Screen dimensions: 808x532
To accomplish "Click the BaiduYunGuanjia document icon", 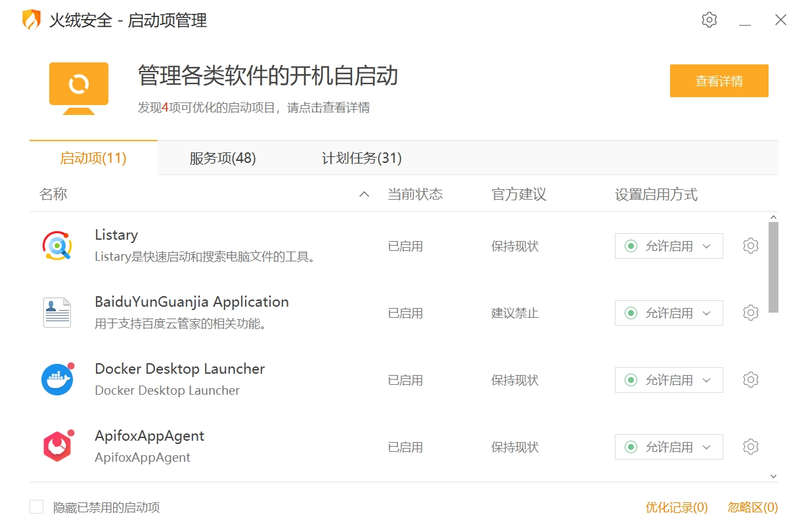I will click(57, 313).
